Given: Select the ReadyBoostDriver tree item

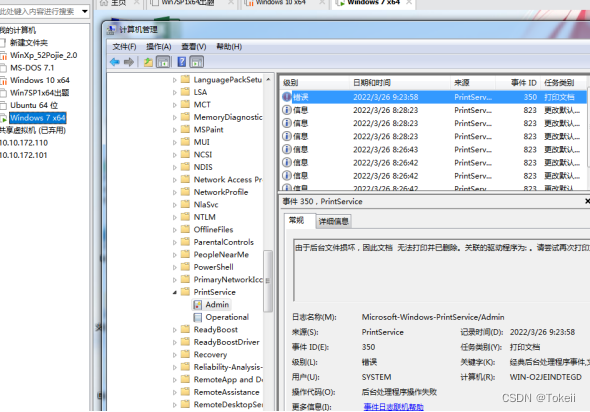Looking at the screenshot, I should (227, 342).
